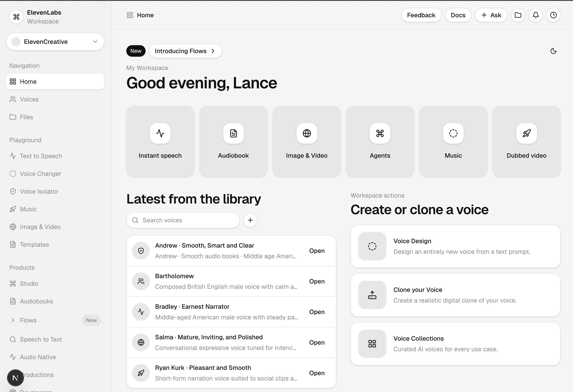Open the Bartholomew voice
Screen dimensions: 573x392
tap(317, 281)
